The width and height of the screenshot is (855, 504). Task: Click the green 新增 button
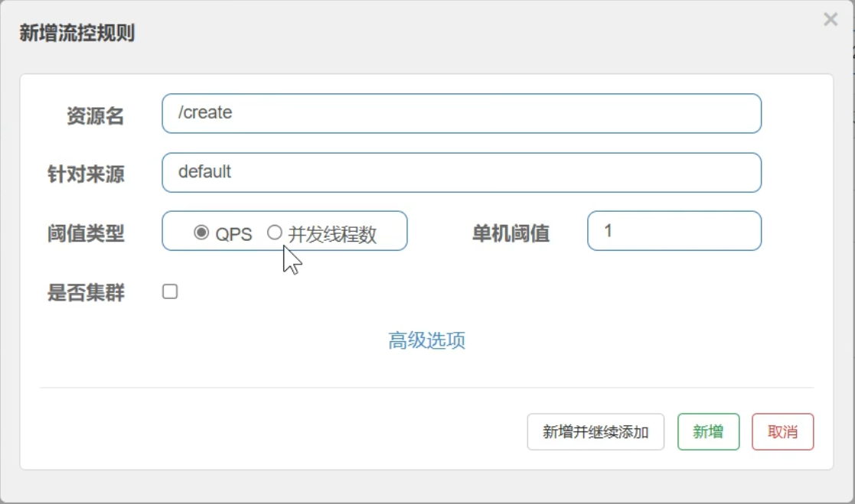tap(708, 431)
